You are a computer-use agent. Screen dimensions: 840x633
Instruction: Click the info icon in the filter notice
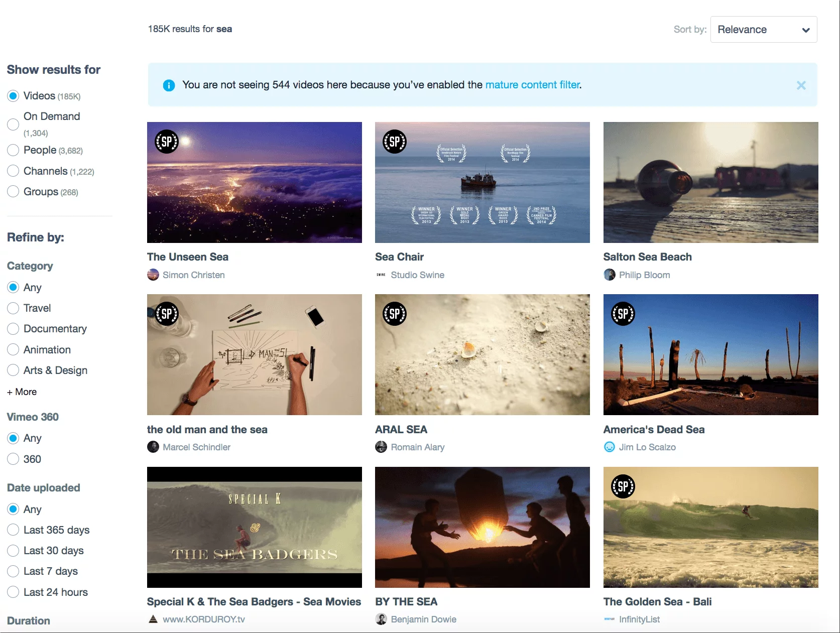click(x=169, y=85)
